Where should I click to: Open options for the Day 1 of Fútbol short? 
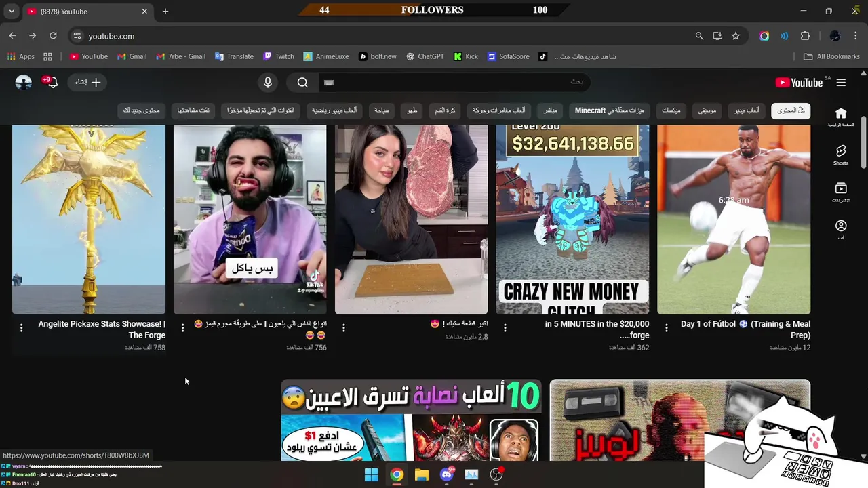tap(666, 327)
